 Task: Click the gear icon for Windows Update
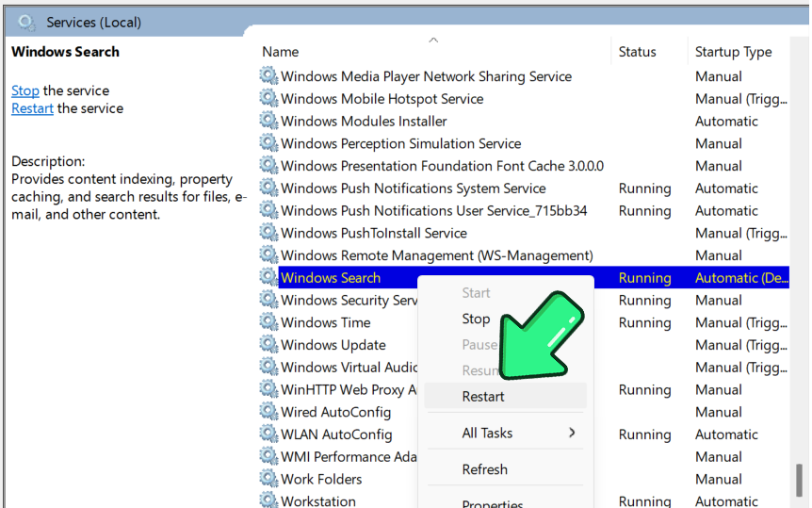coord(268,344)
